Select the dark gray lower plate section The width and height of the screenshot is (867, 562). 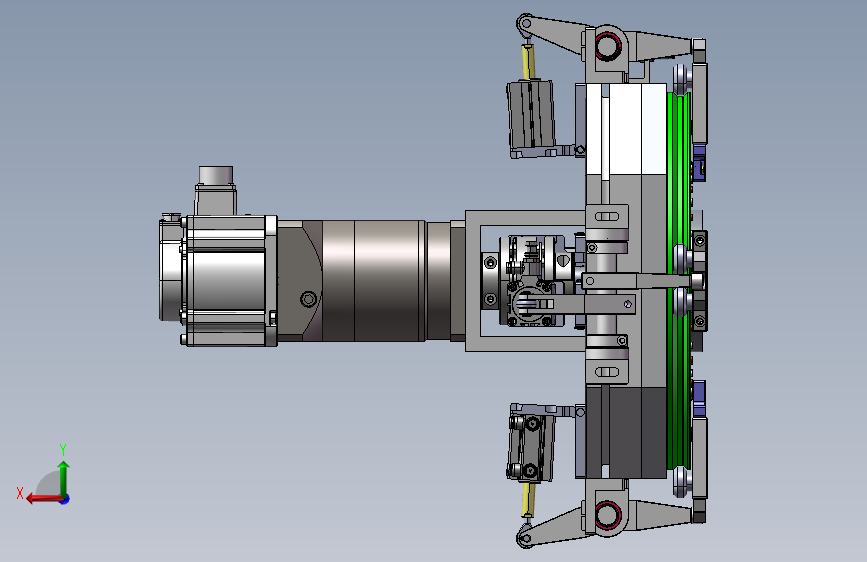[x=625, y=432]
